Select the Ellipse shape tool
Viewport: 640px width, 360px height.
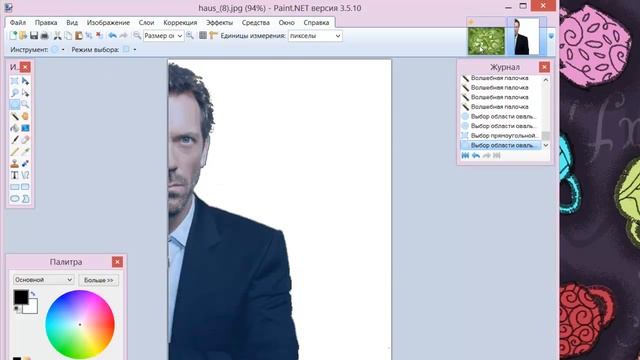[15, 199]
